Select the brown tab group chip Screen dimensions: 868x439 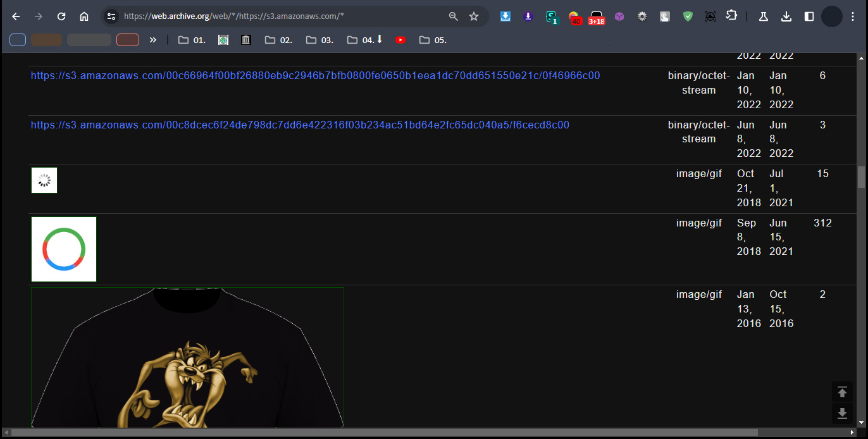(x=46, y=40)
